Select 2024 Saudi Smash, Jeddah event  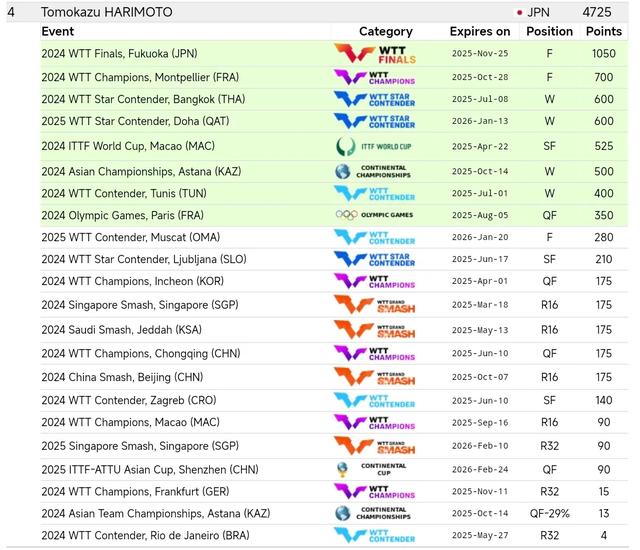click(x=122, y=330)
